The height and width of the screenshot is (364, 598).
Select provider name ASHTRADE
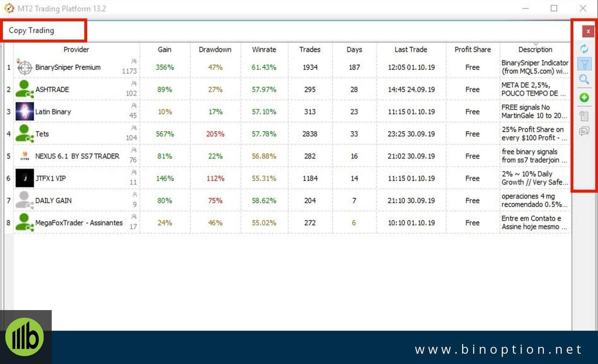click(x=52, y=89)
